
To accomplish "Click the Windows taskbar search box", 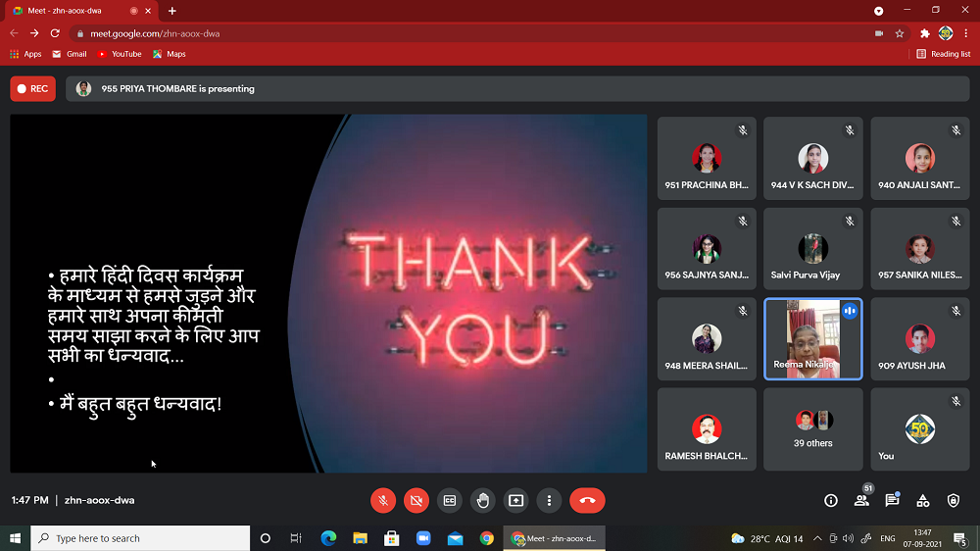I will [140, 538].
